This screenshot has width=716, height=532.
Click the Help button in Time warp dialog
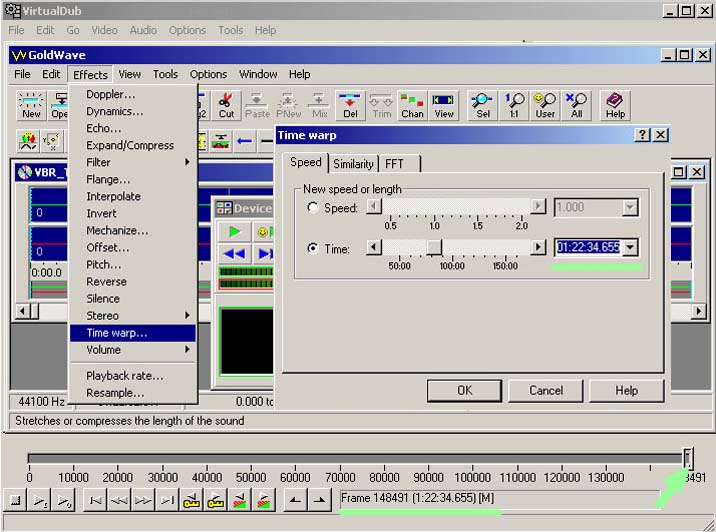(626, 390)
